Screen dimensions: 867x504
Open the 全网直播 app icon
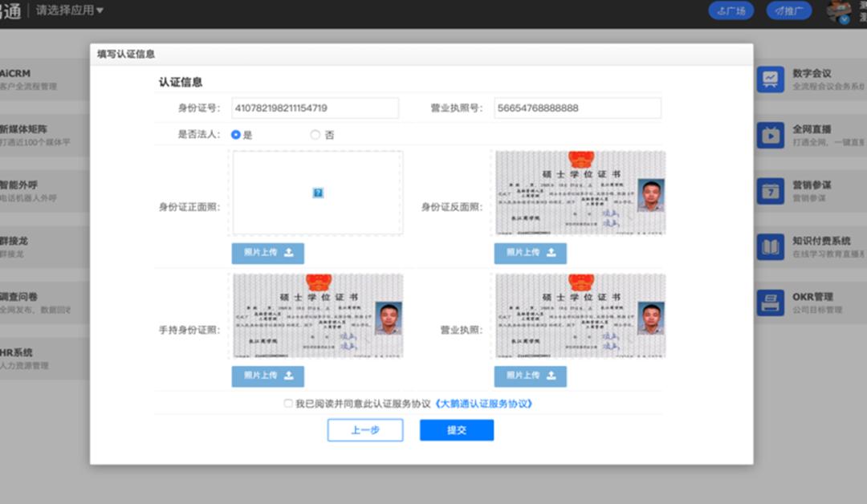pos(771,134)
